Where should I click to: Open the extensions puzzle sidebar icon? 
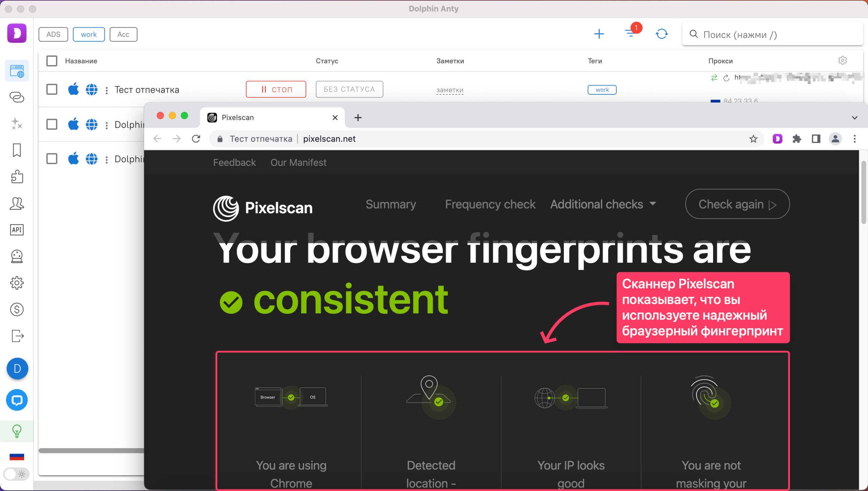pyautogui.click(x=17, y=177)
